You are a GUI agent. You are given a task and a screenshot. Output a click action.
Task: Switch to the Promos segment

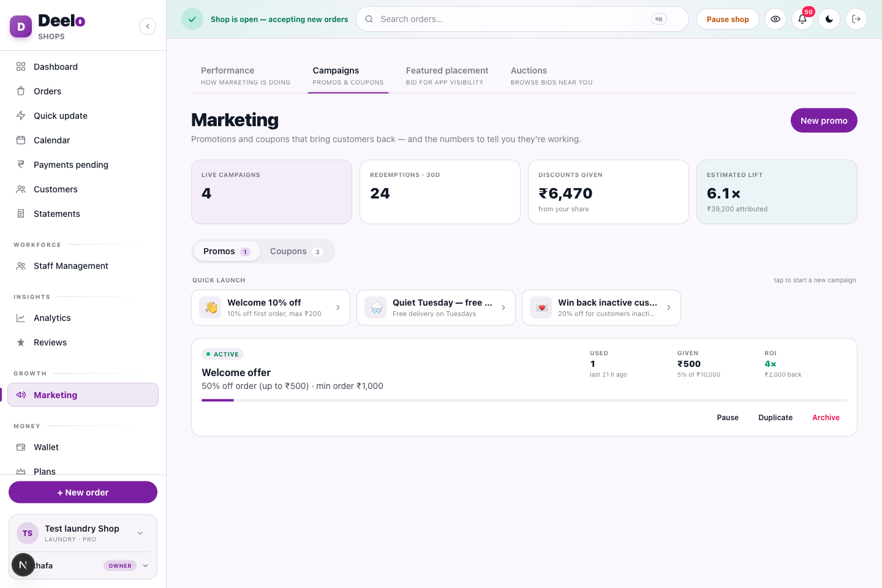point(227,251)
